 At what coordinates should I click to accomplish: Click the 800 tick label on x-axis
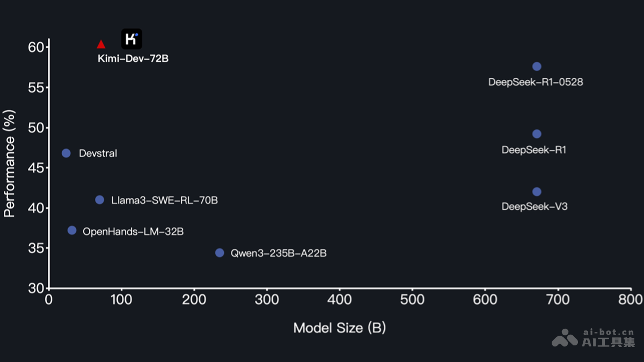click(631, 300)
